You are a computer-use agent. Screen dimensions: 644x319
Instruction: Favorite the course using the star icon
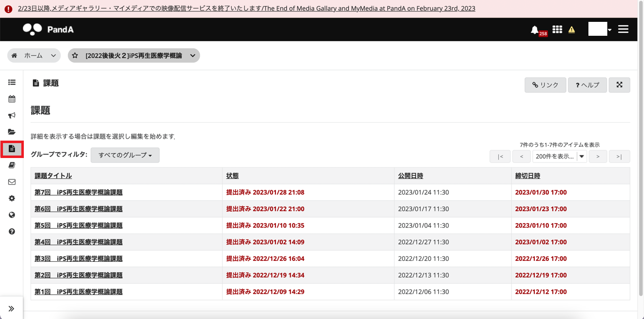click(x=75, y=56)
